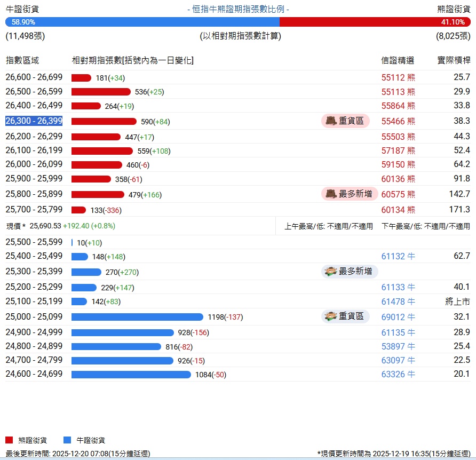Click the 25,000 - 25,099 index range

coord(34,316)
